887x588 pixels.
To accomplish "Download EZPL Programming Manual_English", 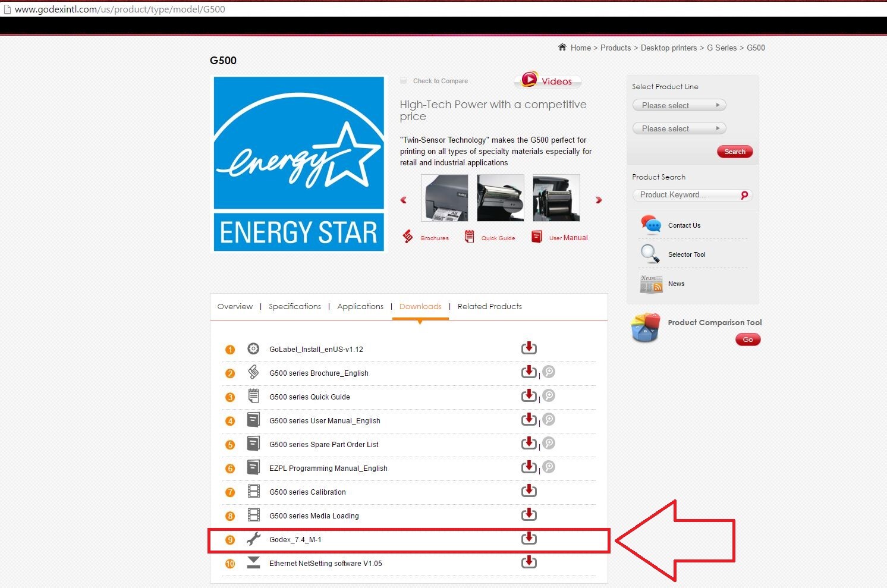I will (529, 467).
